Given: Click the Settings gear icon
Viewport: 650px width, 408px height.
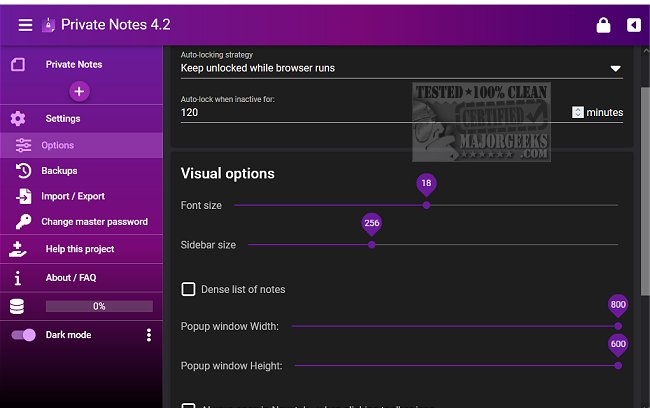Looking at the screenshot, I should pyautogui.click(x=18, y=118).
